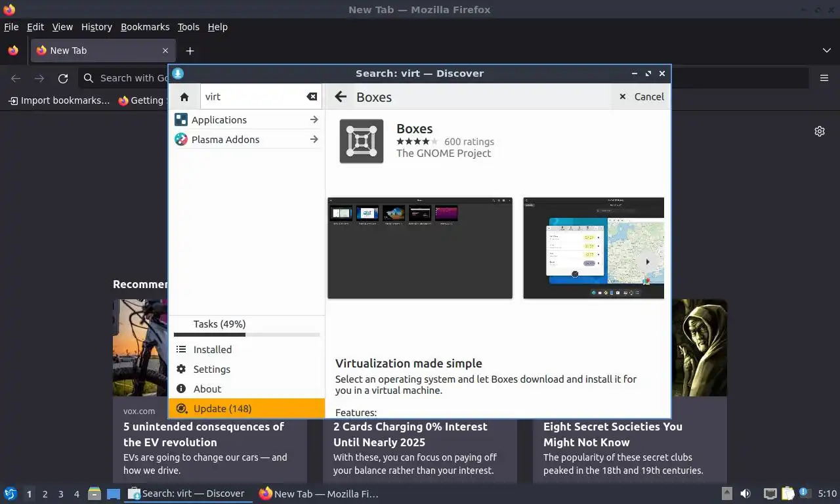Open Firefox list all tabs dropdown

click(827, 51)
